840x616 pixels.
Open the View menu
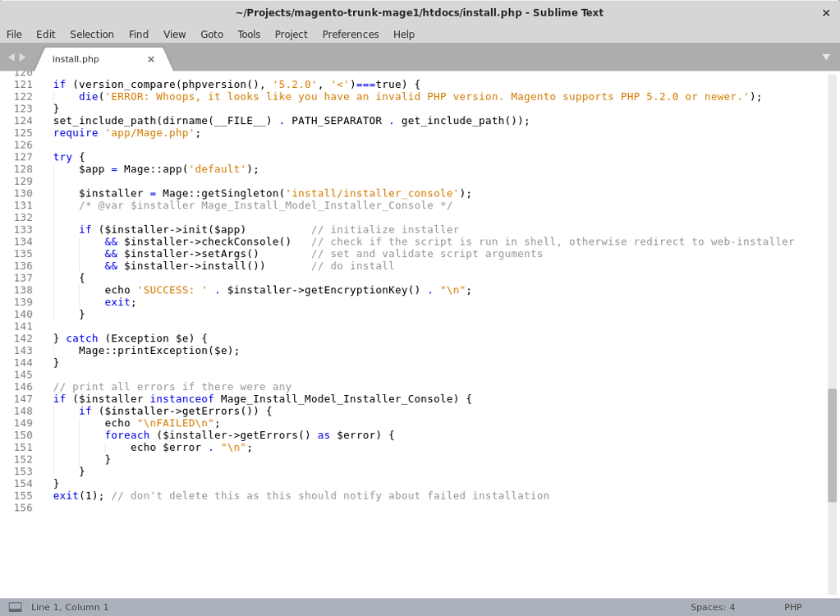174,34
